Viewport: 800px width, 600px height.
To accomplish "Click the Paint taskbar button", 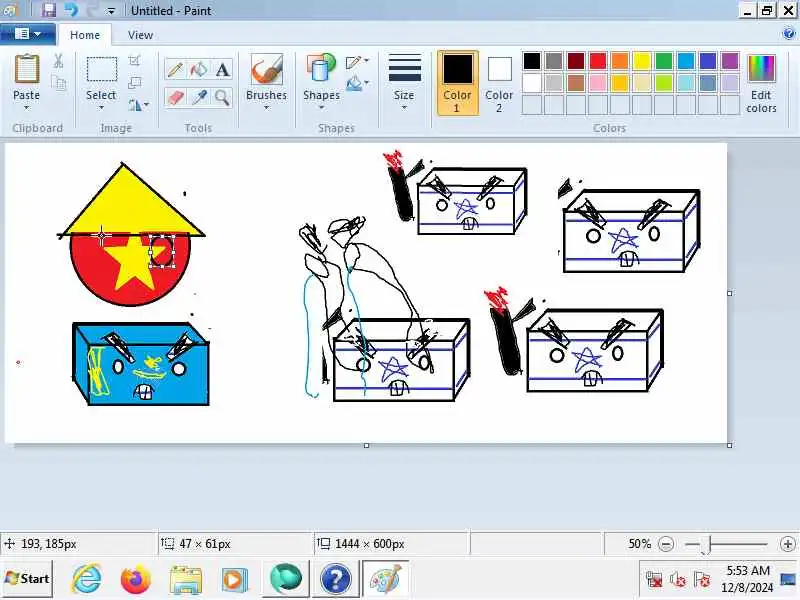I will [x=386, y=579].
